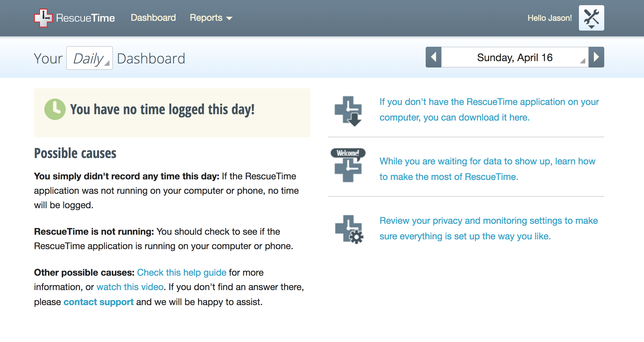Open Check this help guide link
This screenshot has height=342, width=644.
click(182, 273)
